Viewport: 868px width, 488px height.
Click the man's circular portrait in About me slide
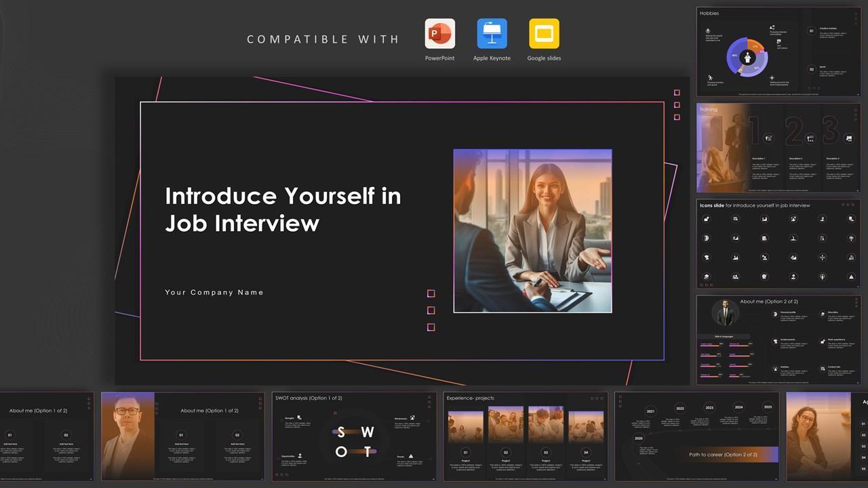[x=726, y=313]
